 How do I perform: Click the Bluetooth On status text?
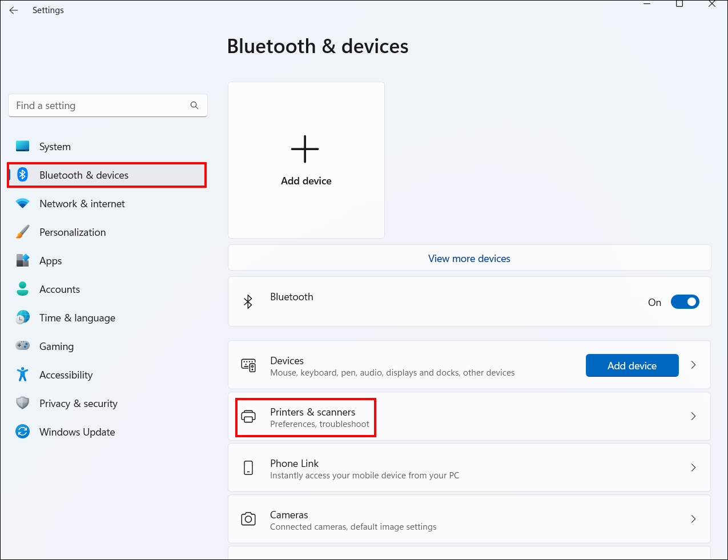click(654, 303)
